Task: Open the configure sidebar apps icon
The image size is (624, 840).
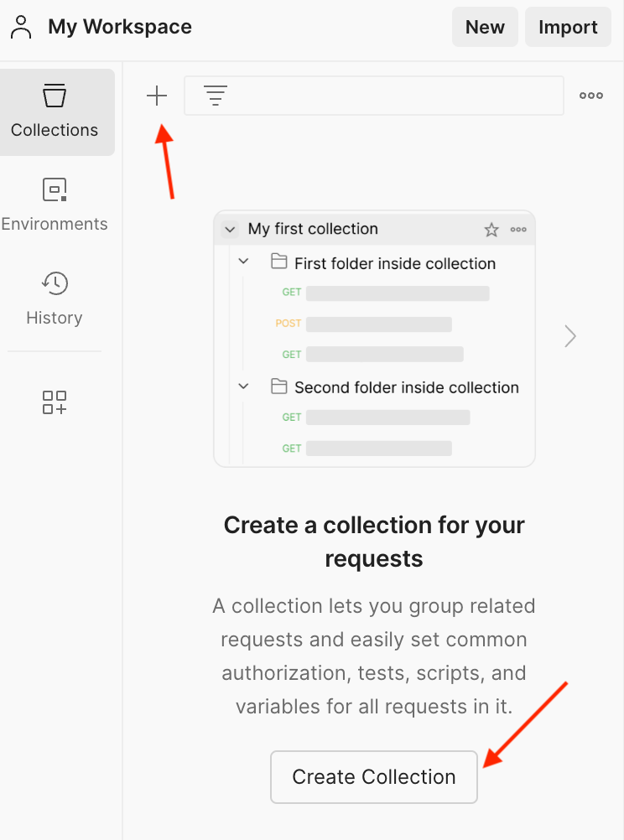Action: coord(55,402)
